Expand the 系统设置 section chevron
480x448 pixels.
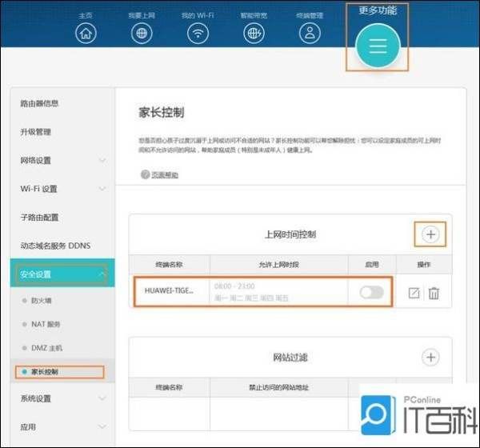click(x=102, y=398)
